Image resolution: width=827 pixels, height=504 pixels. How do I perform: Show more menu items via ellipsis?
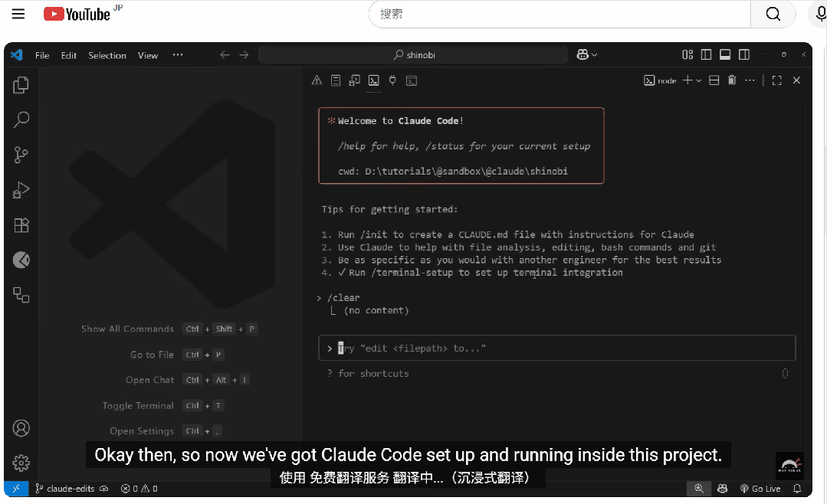click(x=178, y=55)
